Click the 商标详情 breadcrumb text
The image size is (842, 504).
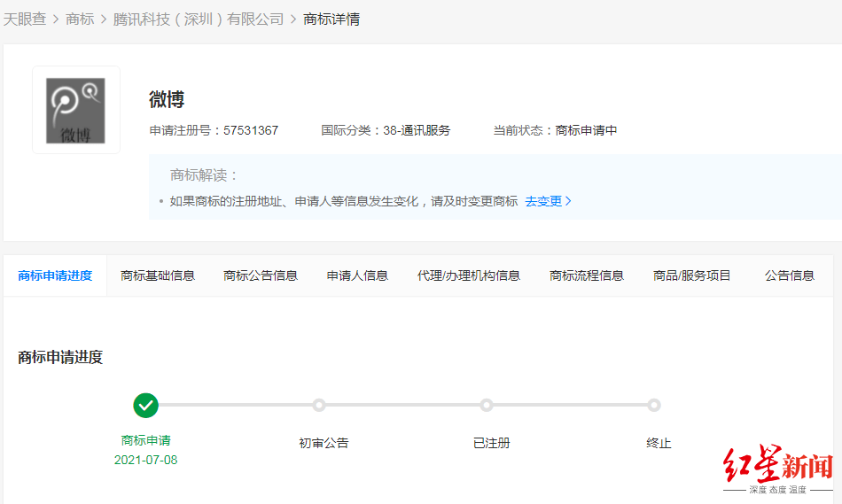(x=331, y=19)
